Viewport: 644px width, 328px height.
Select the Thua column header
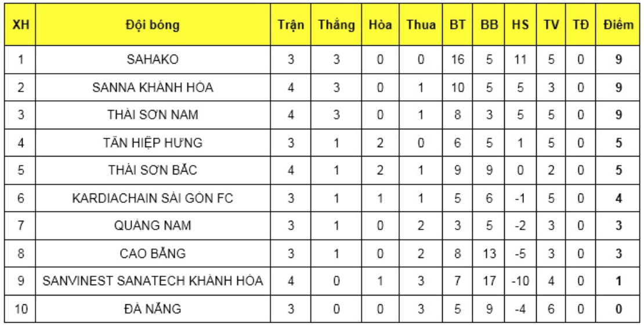421,26
